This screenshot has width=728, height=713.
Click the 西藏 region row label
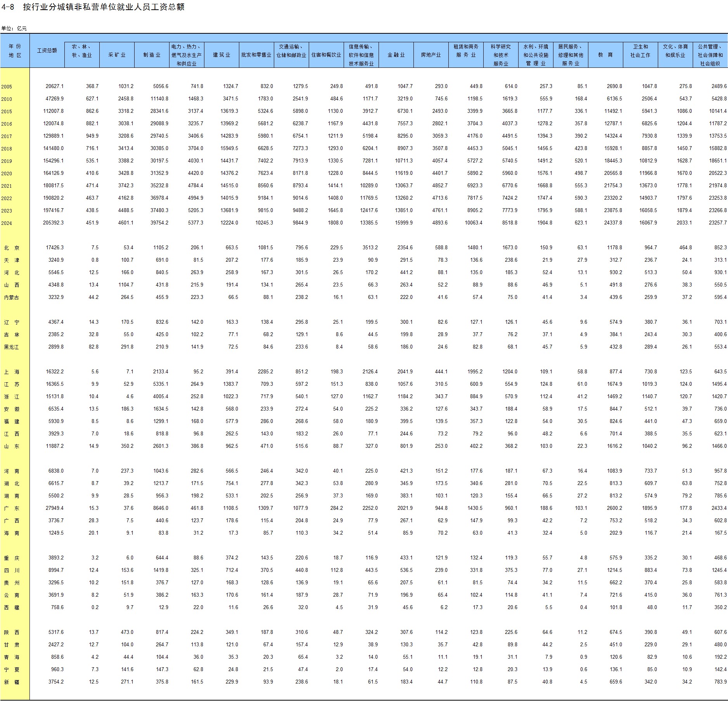click(12, 608)
